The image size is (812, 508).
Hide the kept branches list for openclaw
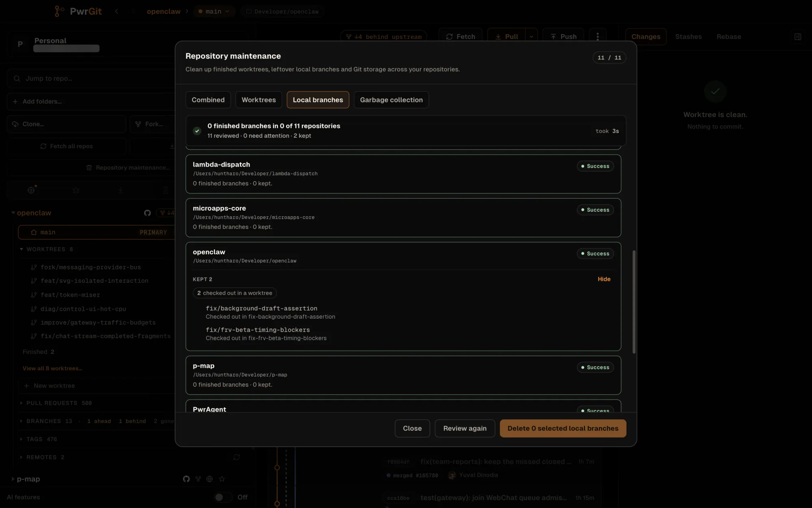coord(604,279)
